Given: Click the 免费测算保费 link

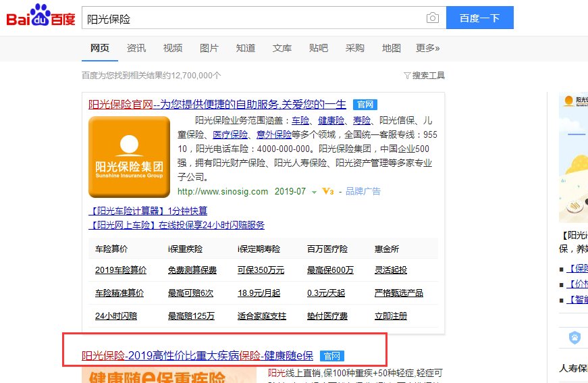Looking at the screenshot, I should (192, 270).
